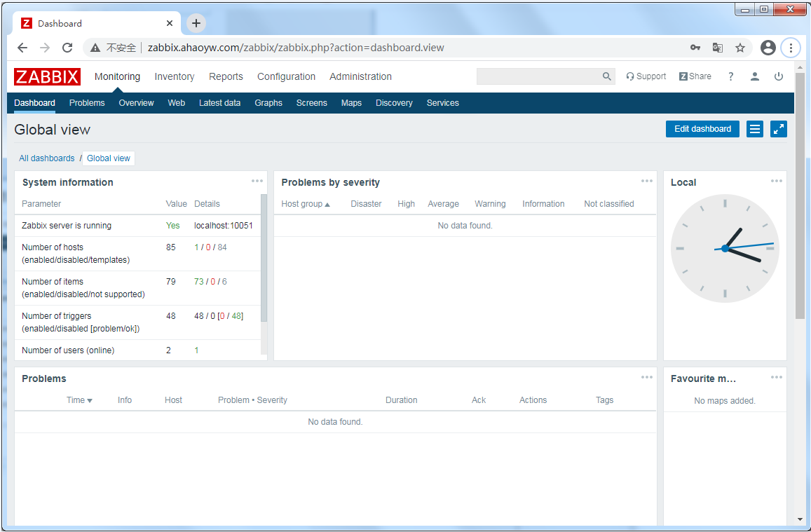Sort problems by Time column

coord(79,400)
